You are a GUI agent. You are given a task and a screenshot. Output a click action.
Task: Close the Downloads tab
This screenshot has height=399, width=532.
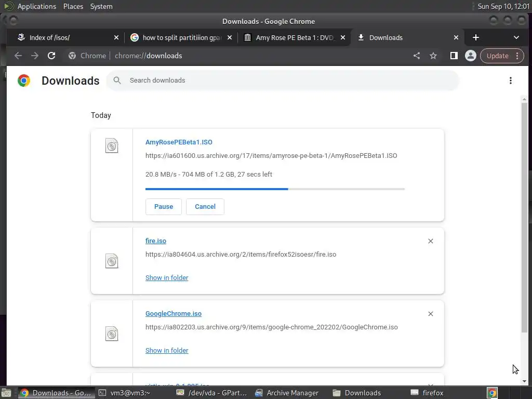(x=456, y=37)
